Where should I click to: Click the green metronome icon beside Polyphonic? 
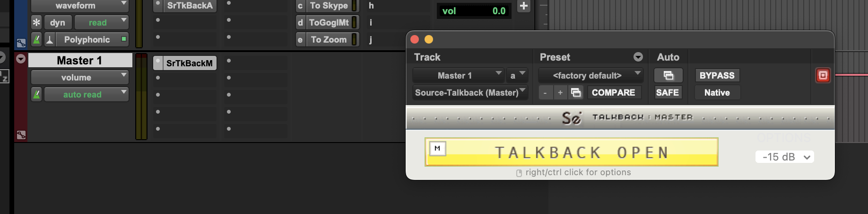pyautogui.click(x=36, y=40)
